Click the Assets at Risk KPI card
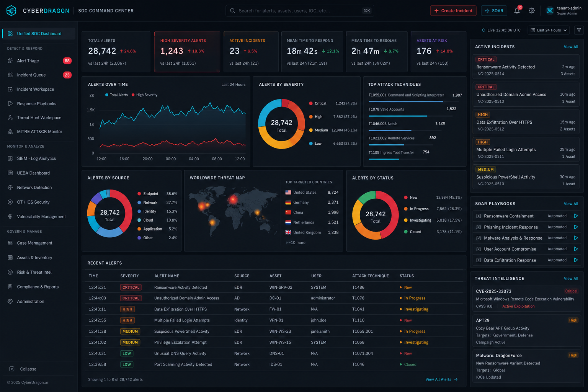The image size is (588, 392). click(438, 52)
